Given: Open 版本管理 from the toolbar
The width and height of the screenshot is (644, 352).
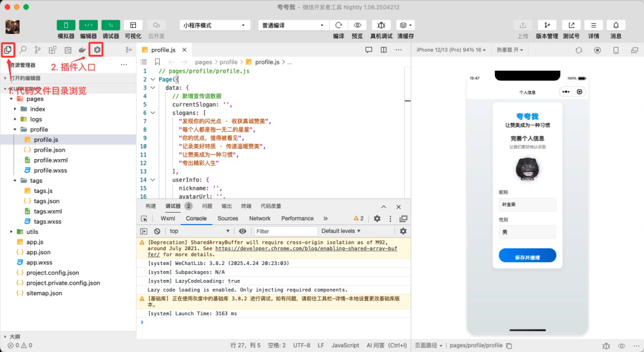Looking at the screenshot, I should (547, 26).
